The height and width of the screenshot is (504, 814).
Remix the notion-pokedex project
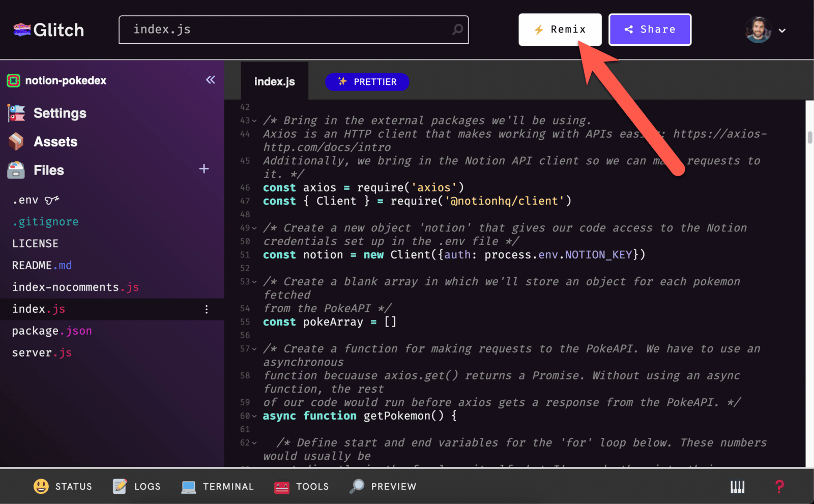point(560,29)
